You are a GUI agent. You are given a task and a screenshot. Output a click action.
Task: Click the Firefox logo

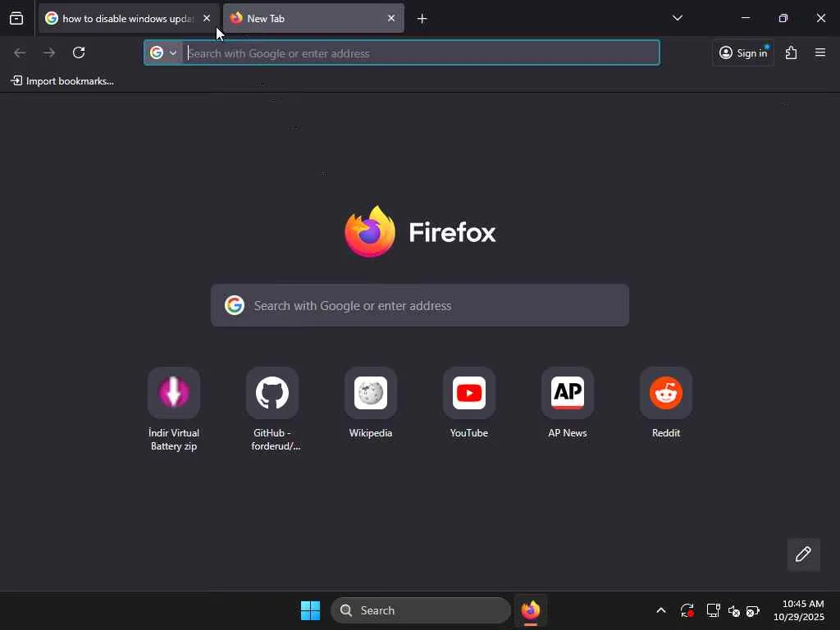370,231
